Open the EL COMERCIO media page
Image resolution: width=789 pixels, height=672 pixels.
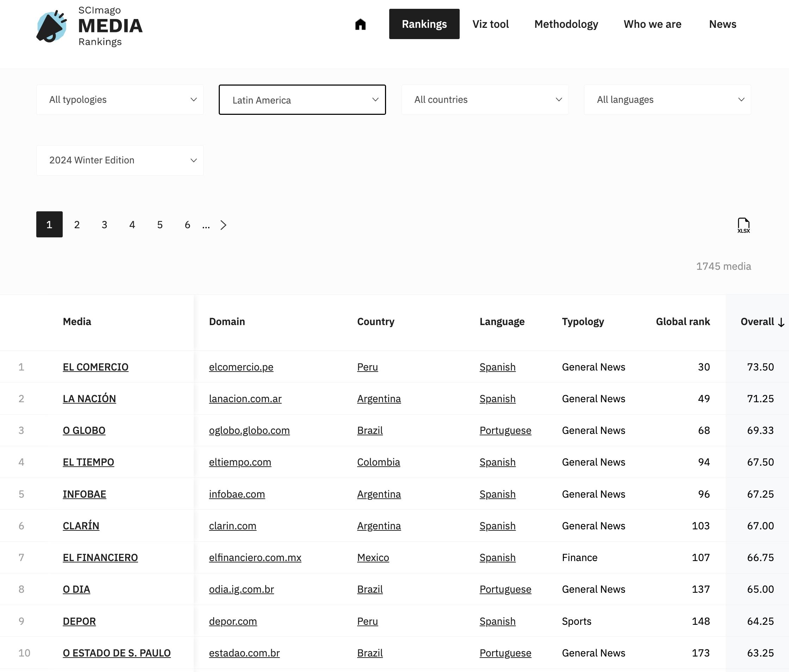coord(95,367)
